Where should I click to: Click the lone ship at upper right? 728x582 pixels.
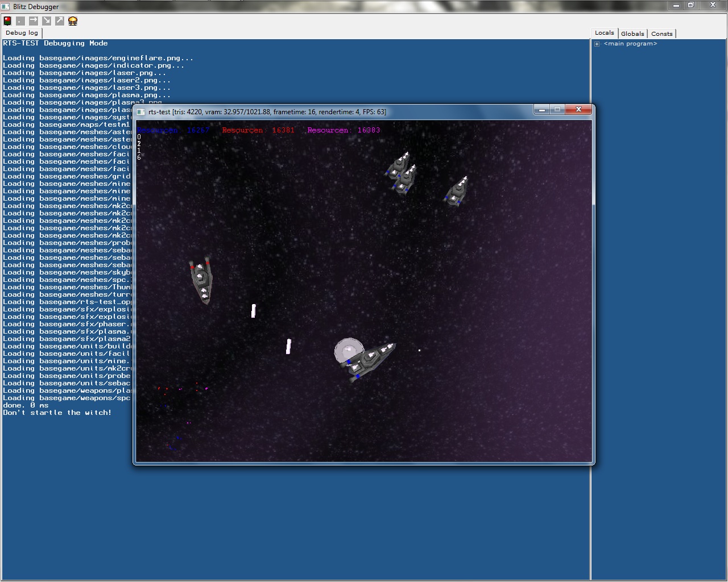(457, 191)
